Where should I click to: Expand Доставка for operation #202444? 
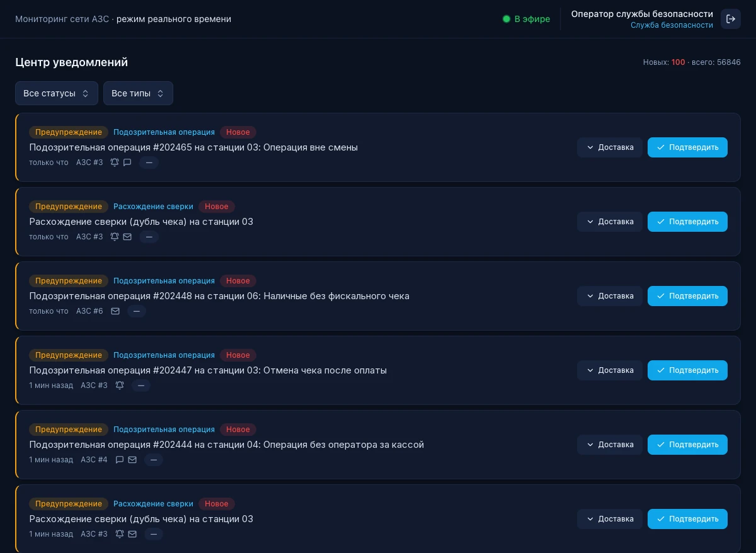[610, 445]
